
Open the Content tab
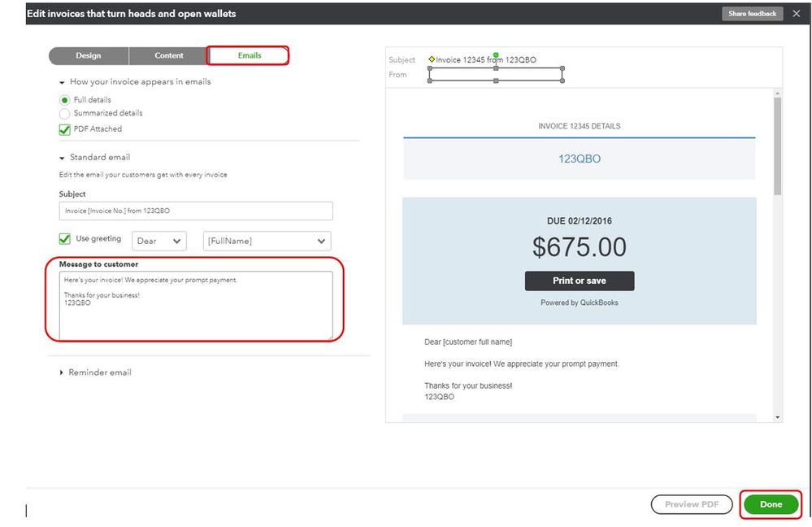click(169, 55)
